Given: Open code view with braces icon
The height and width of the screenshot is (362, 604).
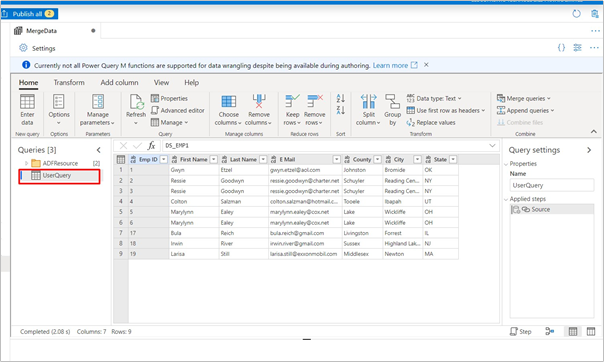Looking at the screenshot, I should pyautogui.click(x=561, y=48).
